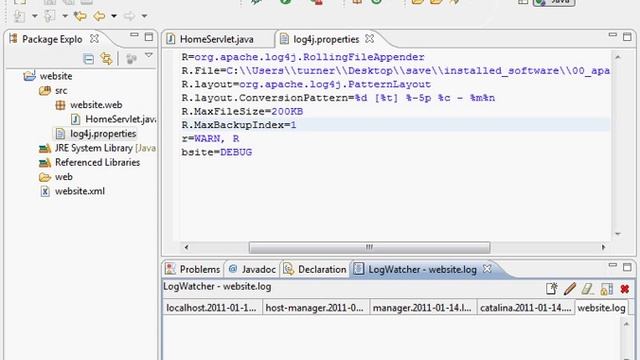The image size is (640, 360).
Task: Click the website project folder icon
Action: 29,76
